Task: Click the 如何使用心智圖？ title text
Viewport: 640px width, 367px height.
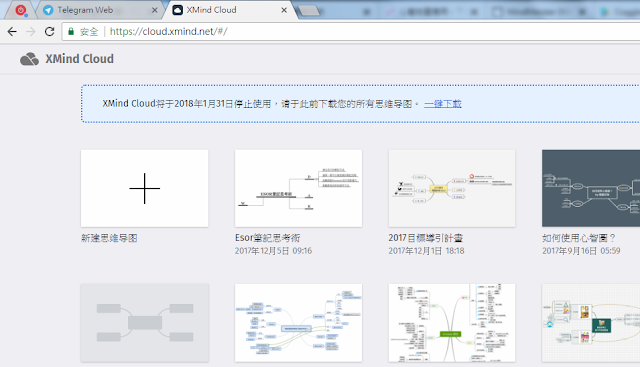Action: [579, 238]
